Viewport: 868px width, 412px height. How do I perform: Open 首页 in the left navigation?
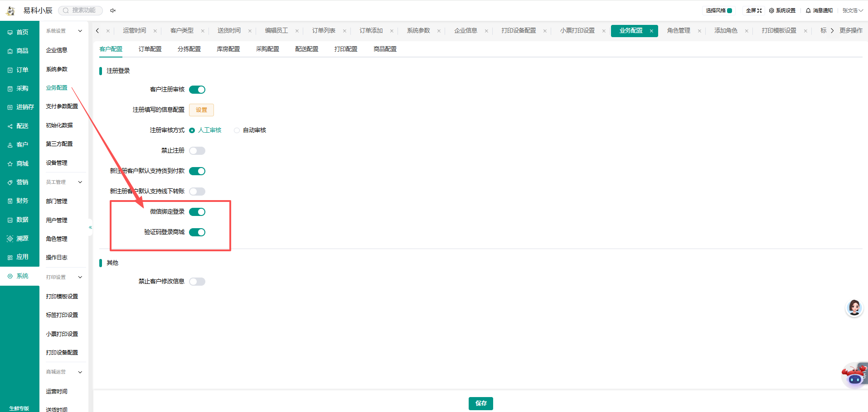pyautogui.click(x=19, y=32)
